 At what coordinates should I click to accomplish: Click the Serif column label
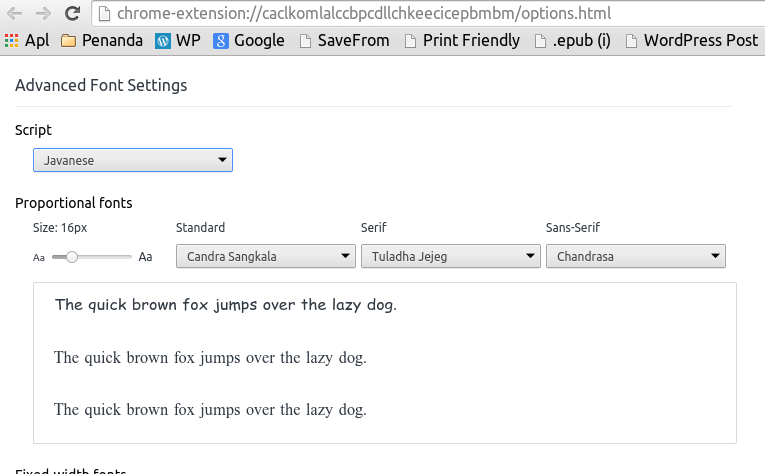(373, 228)
